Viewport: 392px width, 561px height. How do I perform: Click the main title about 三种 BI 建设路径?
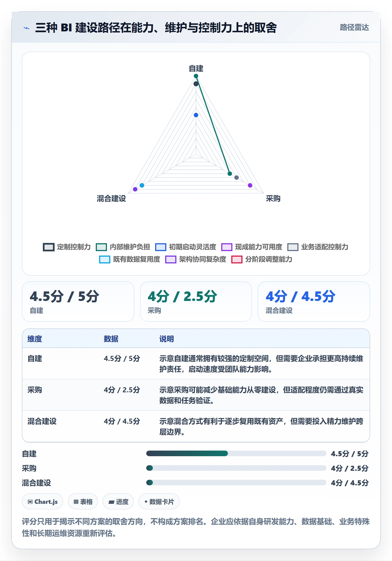click(156, 28)
